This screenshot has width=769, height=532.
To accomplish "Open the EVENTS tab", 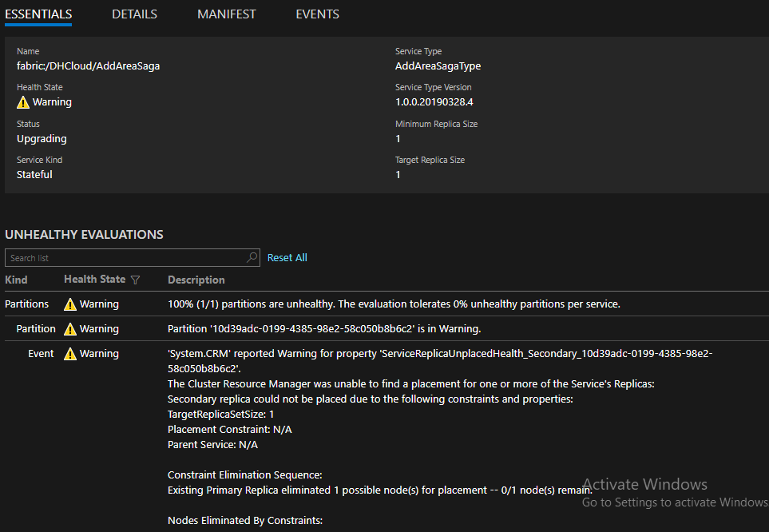I will pos(317,14).
